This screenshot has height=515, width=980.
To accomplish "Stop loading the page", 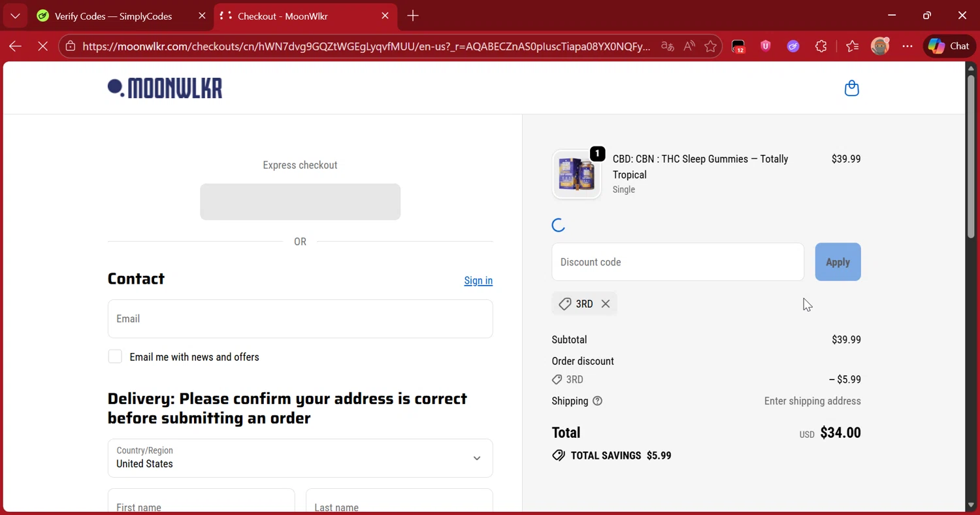I will 42,46.
